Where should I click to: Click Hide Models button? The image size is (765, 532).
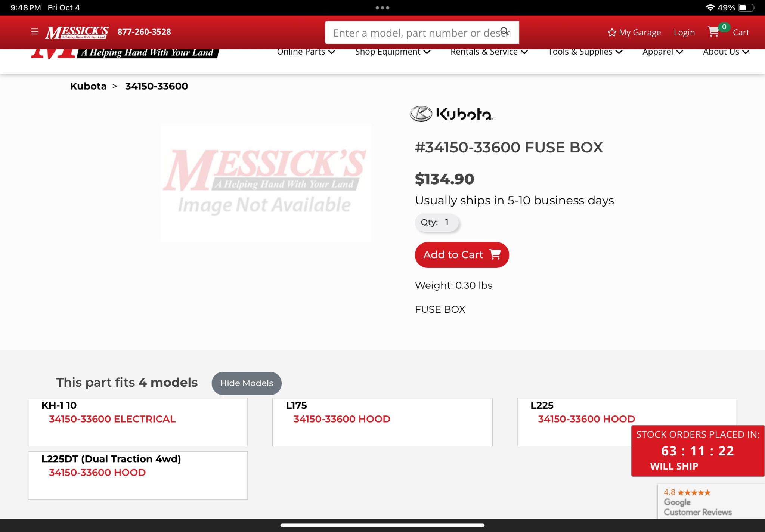247,383
